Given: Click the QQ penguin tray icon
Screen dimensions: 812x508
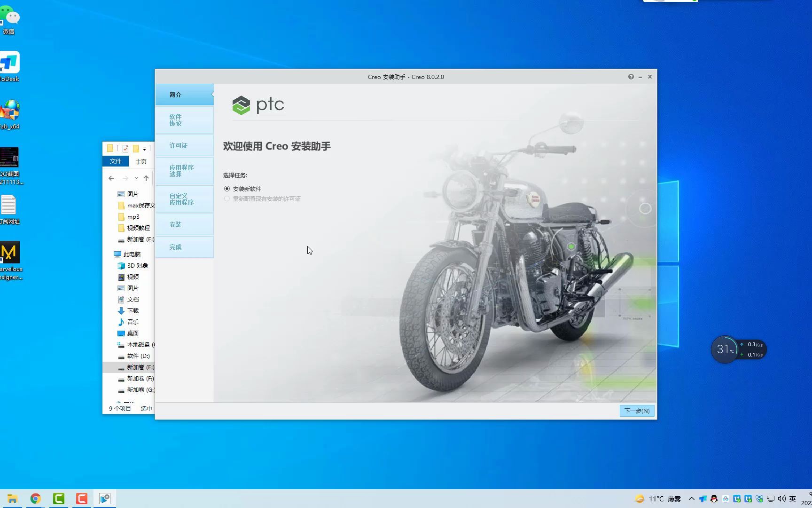Looking at the screenshot, I should click(x=714, y=499).
